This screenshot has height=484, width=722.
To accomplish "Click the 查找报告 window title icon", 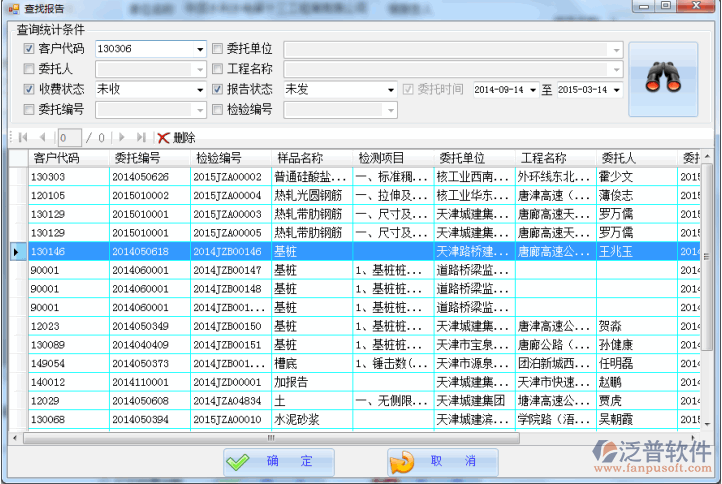I will click(13, 9).
